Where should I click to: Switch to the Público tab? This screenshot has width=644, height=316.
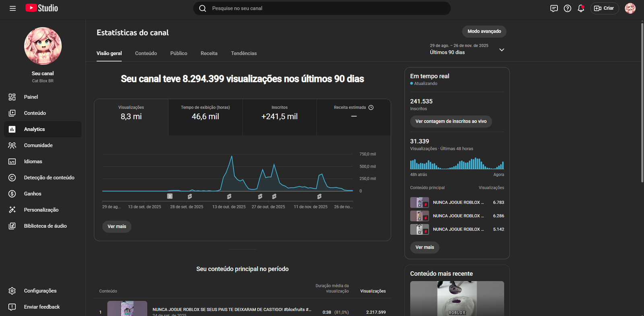(x=179, y=53)
